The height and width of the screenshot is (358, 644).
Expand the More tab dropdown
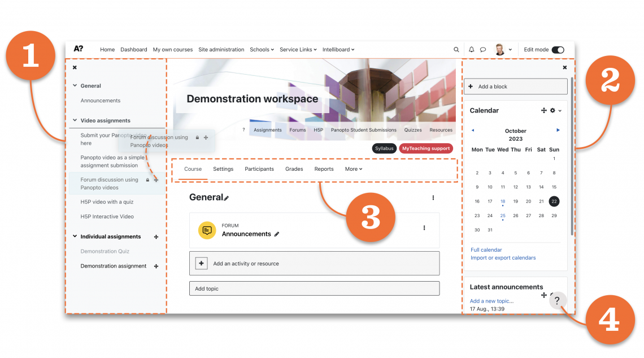pyautogui.click(x=354, y=169)
